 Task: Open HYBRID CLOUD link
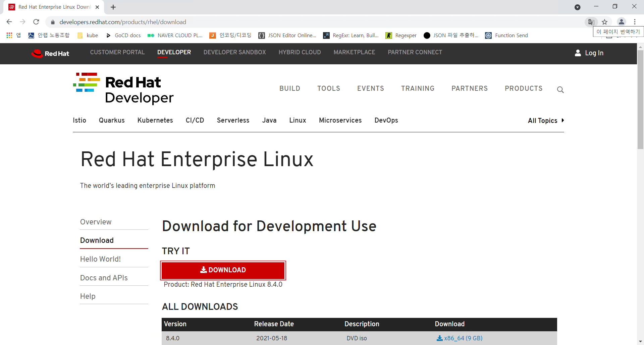[x=300, y=52]
